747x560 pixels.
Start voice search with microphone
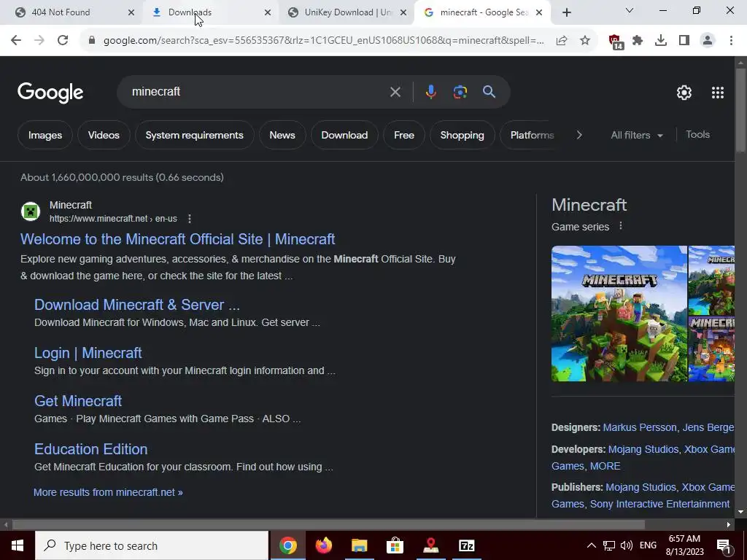click(430, 92)
